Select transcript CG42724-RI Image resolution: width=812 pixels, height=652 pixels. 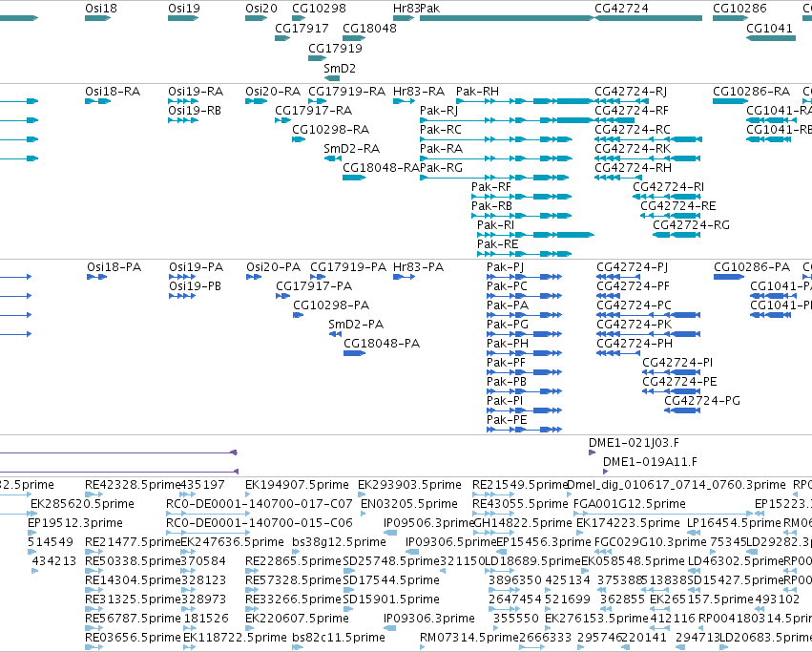[669, 187]
